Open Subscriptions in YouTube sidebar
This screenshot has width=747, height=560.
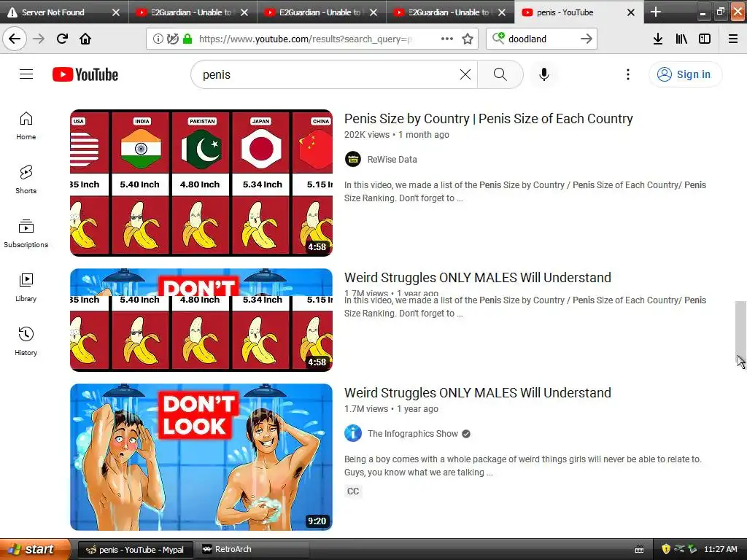26,233
